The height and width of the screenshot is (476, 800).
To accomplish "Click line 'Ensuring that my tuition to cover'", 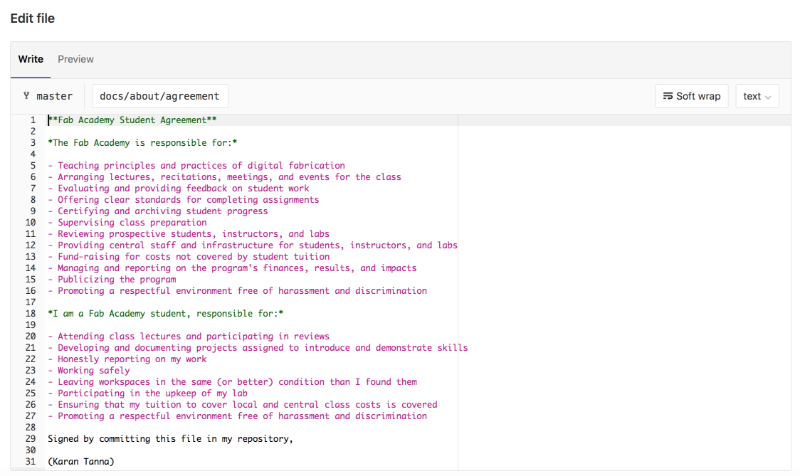I will [x=242, y=405].
